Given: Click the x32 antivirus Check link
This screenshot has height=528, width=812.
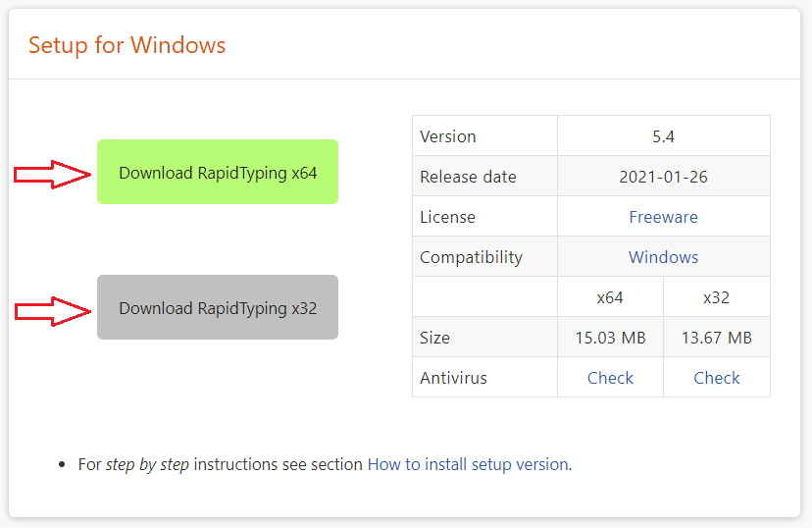Looking at the screenshot, I should pos(717,378).
